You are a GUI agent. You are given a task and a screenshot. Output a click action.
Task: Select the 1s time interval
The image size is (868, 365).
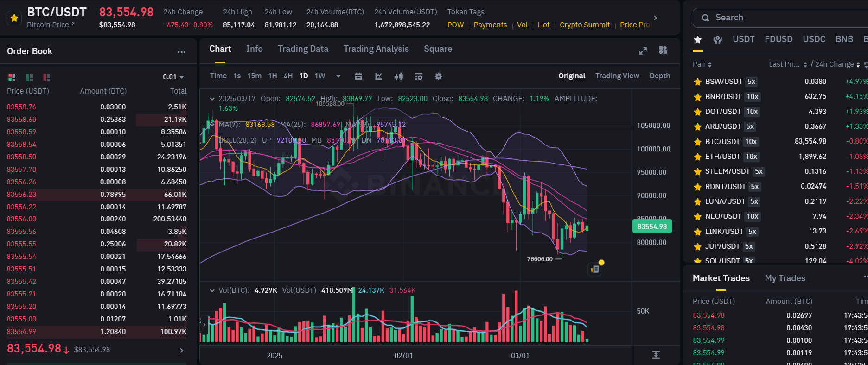coord(237,76)
